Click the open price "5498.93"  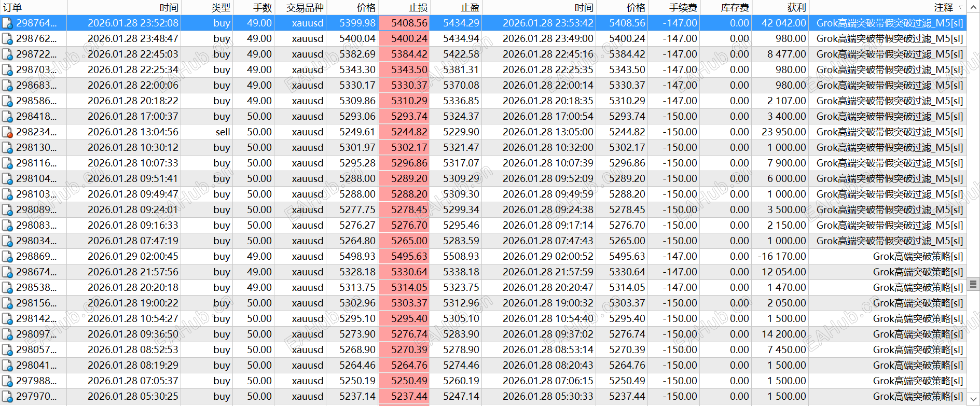coord(357,257)
